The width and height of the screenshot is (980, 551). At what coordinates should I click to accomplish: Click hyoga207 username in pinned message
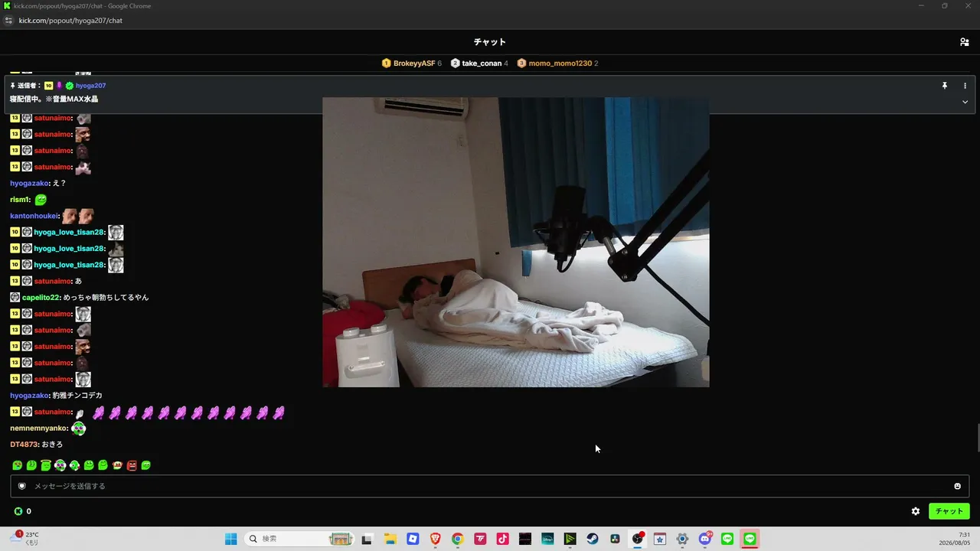[x=90, y=86]
